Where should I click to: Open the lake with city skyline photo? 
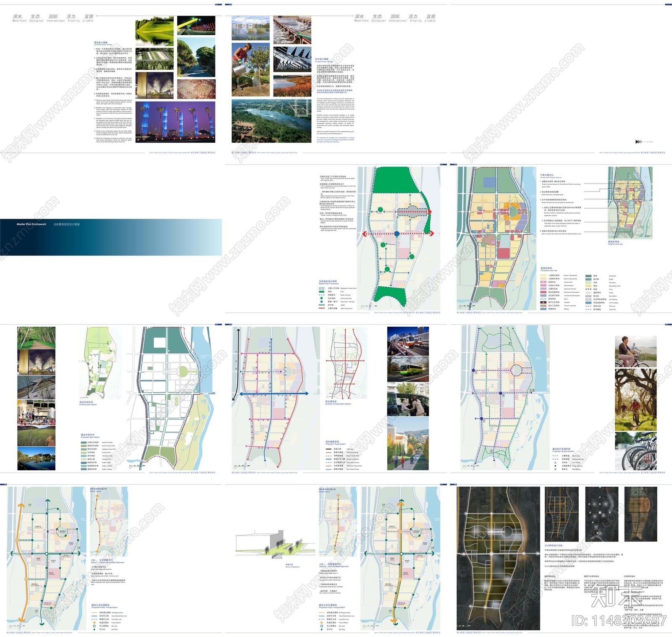(x=251, y=28)
